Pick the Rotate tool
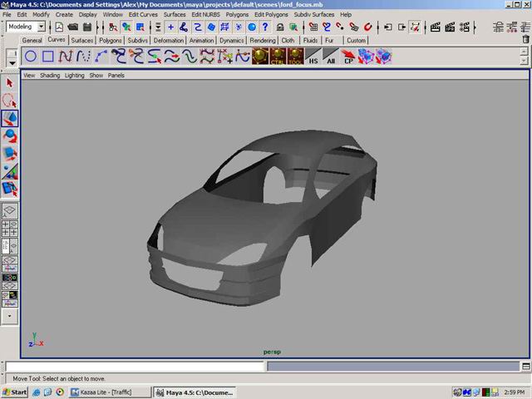This screenshot has width=532, height=399. [x=10, y=136]
